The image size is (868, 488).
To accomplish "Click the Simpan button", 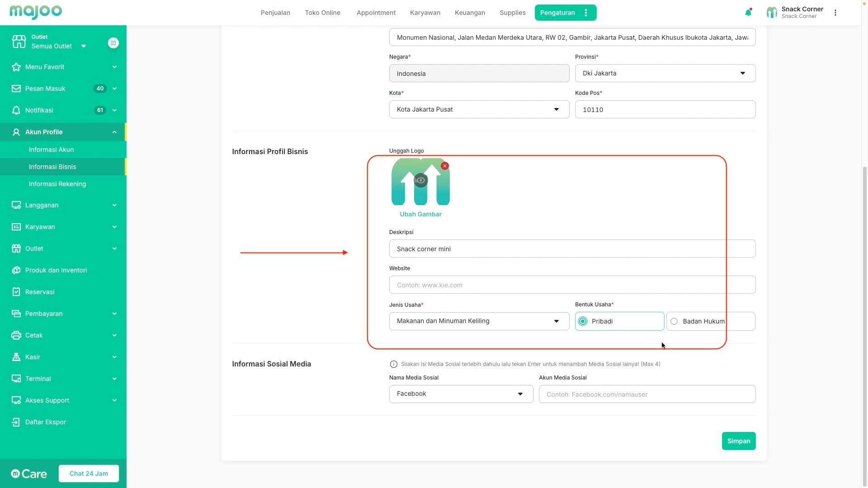I will pyautogui.click(x=738, y=441).
